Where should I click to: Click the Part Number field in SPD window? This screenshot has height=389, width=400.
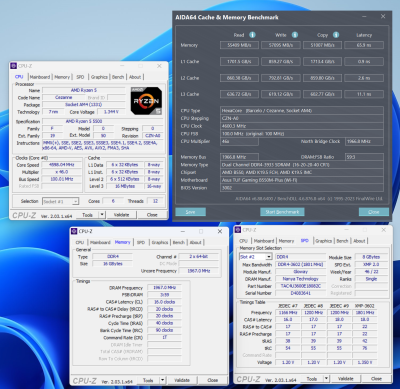(x=301, y=286)
